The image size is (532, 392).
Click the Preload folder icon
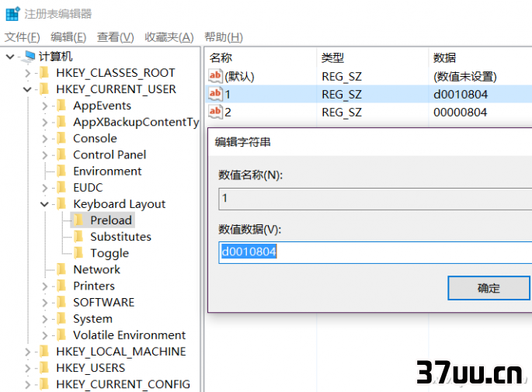(x=78, y=220)
